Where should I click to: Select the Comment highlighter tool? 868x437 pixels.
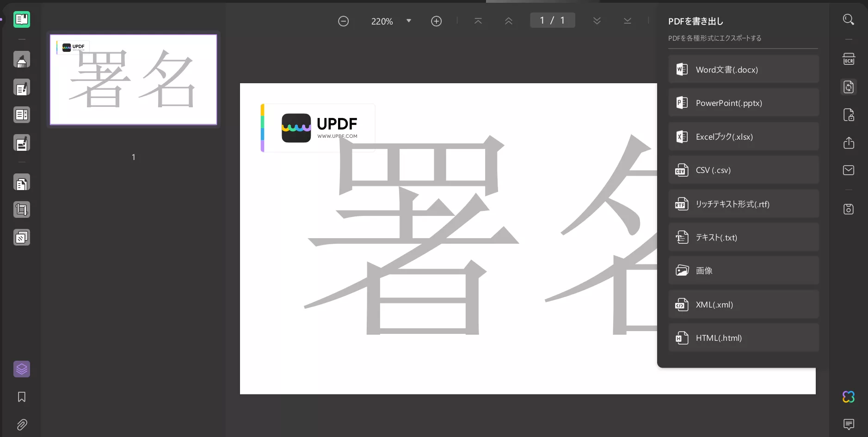[x=22, y=60]
